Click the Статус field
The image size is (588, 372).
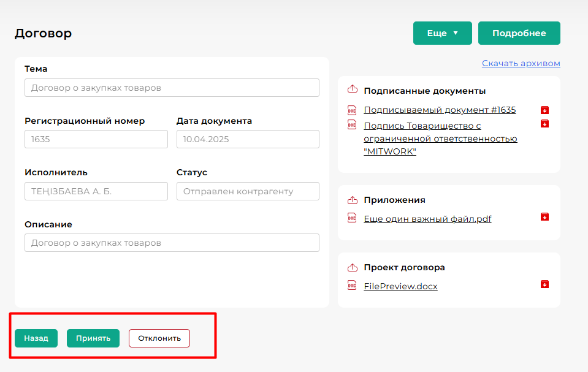[x=248, y=191]
